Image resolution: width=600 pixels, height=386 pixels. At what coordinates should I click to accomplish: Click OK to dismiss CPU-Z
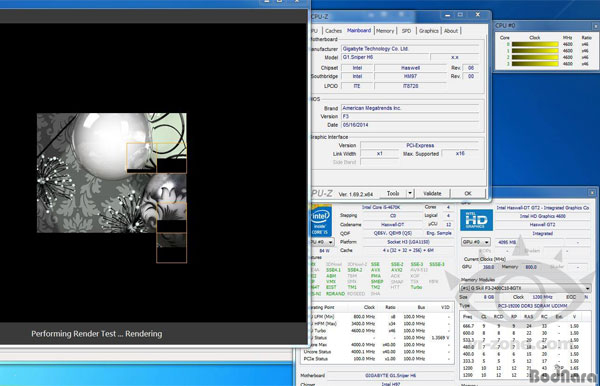(468, 194)
